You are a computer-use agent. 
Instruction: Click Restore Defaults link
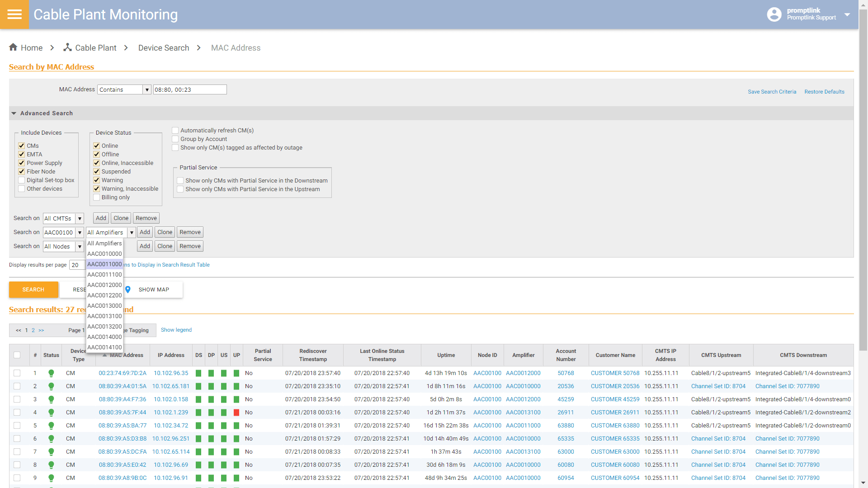[824, 92]
